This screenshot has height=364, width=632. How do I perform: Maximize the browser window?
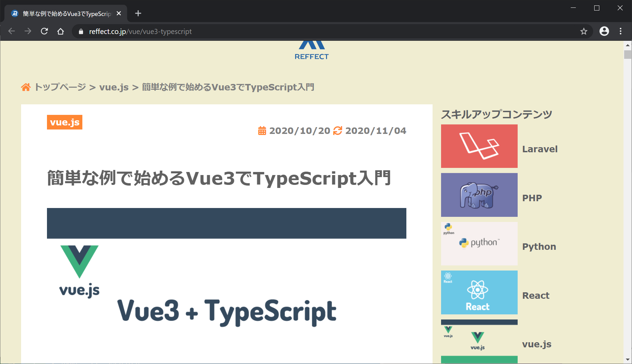click(x=597, y=8)
